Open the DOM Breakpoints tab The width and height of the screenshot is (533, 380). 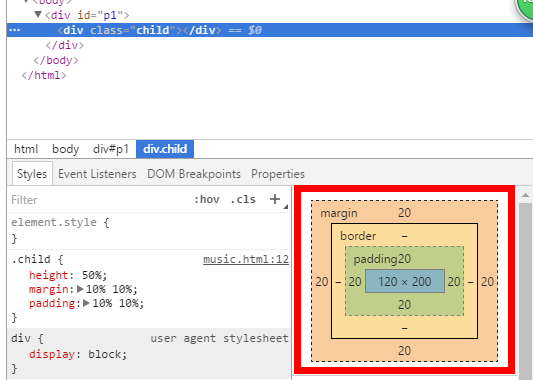click(194, 174)
